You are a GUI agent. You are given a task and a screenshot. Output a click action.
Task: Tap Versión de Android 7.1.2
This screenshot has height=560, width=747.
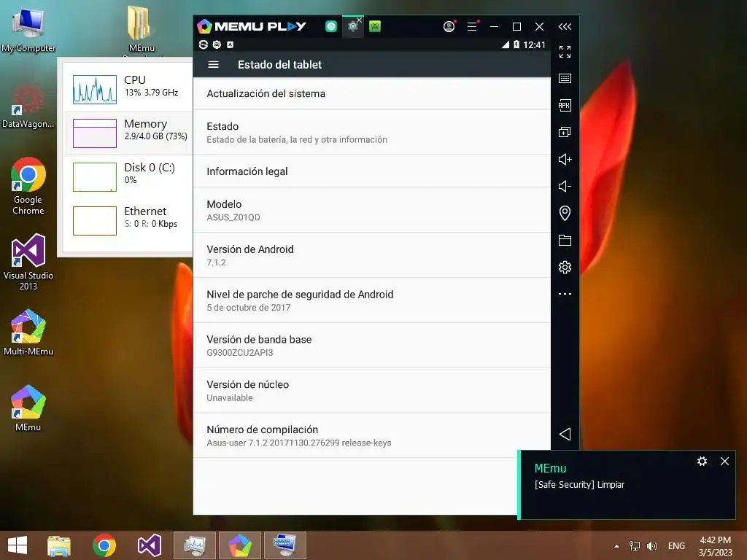click(x=371, y=255)
